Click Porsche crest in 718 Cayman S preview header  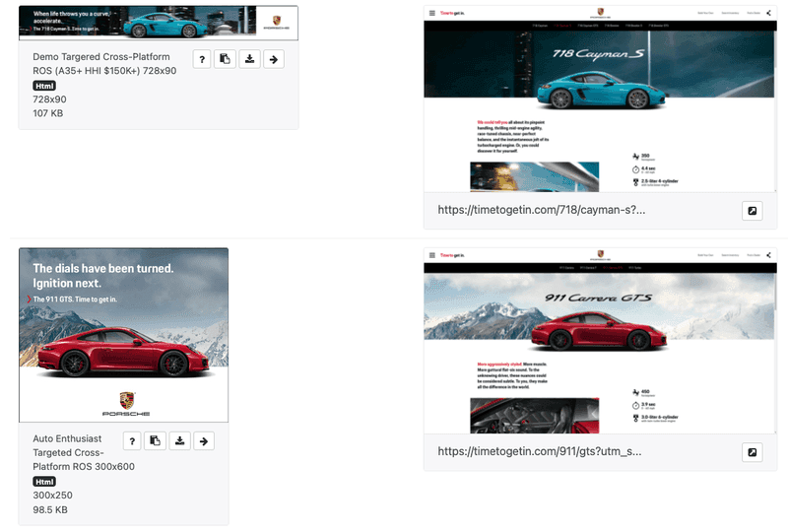coord(600,13)
